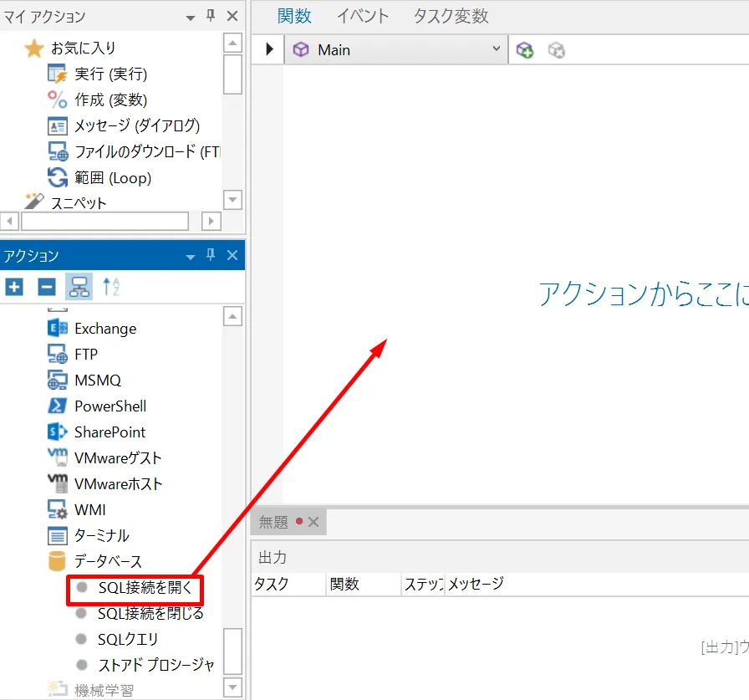
Task: Click 実行 (実行) in favorites
Action: [x=110, y=74]
